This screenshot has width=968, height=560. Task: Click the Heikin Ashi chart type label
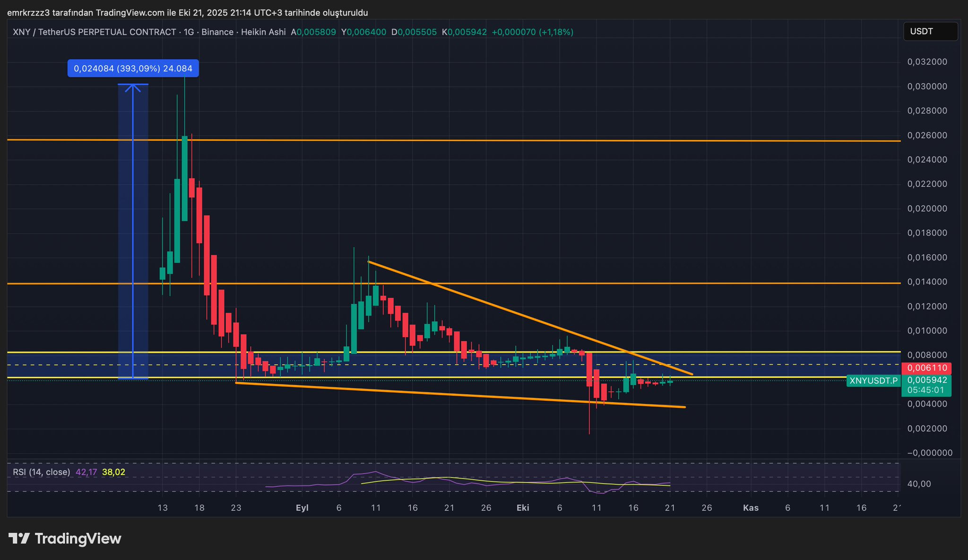(x=263, y=32)
